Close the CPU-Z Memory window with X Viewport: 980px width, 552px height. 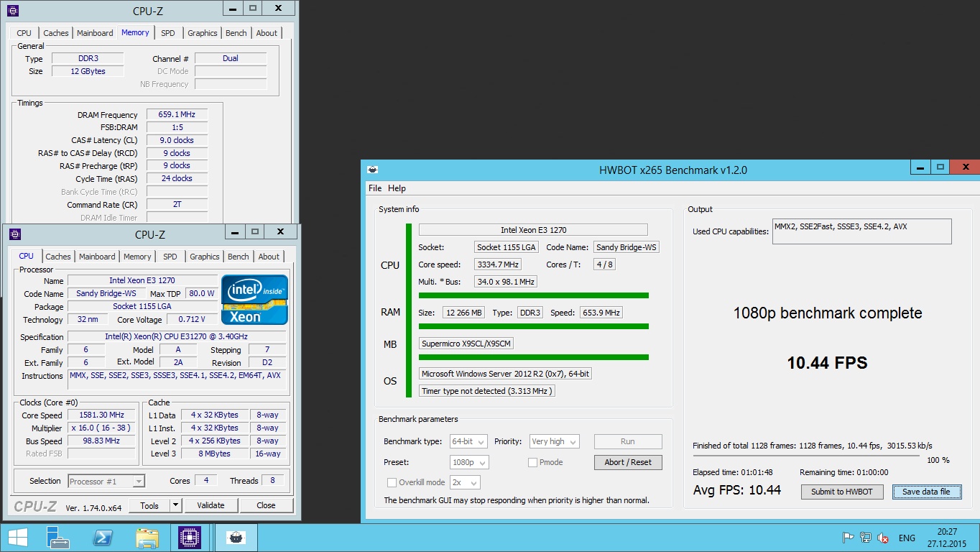277,8
